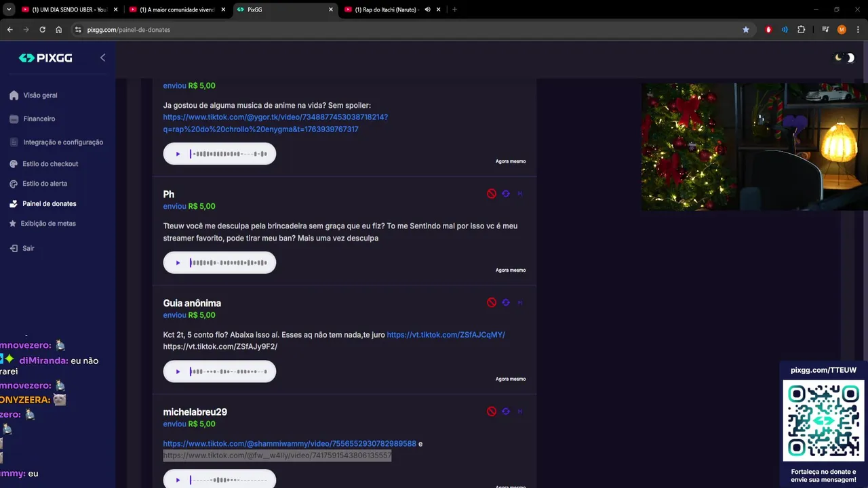Seek within Ph's audio waveform
This screenshot has width=868, height=488.
(229, 263)
